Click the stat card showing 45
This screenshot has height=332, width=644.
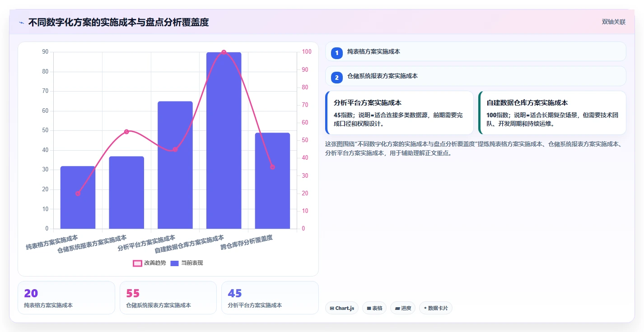(270, 298)
